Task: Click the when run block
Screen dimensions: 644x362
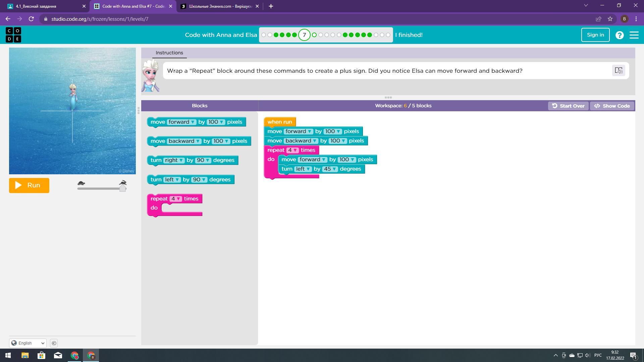Action: coord(280,122)
